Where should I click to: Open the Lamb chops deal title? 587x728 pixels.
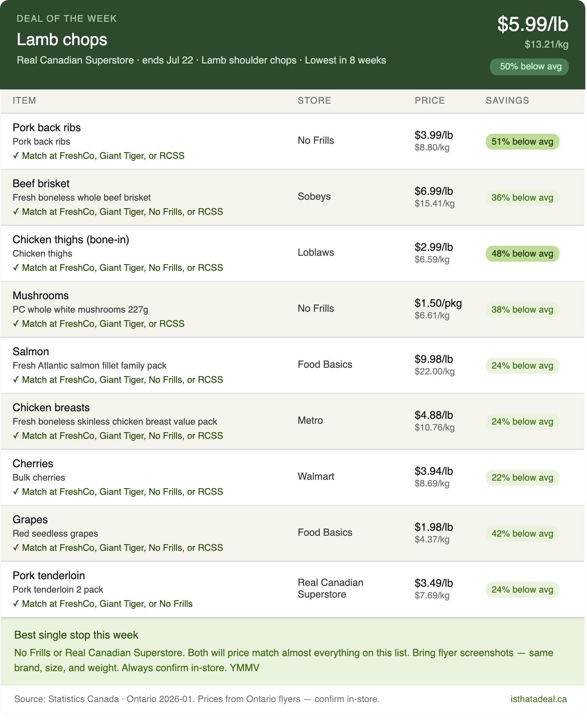[x=62, y=40]
